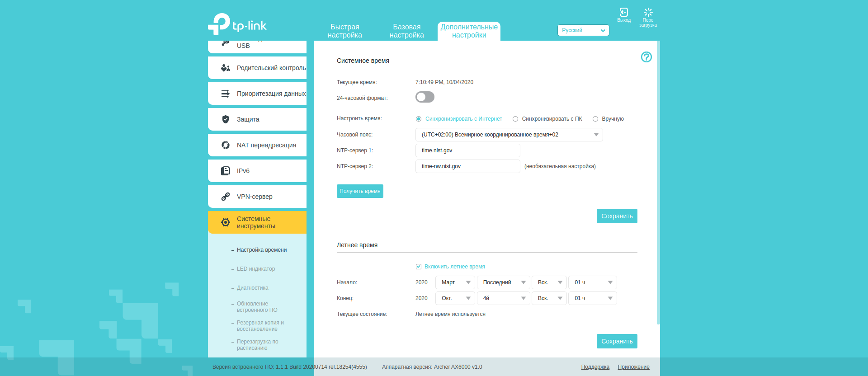Viewport: 868px width, 376px height.
Task: Click the Reboot icon in header
Action: click(x=648, y=13)
